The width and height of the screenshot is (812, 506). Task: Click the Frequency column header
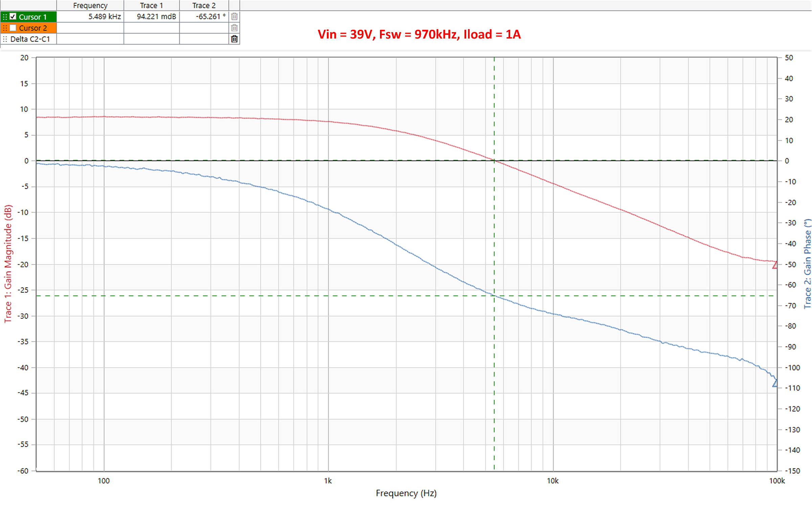click(x=90, y=5)
